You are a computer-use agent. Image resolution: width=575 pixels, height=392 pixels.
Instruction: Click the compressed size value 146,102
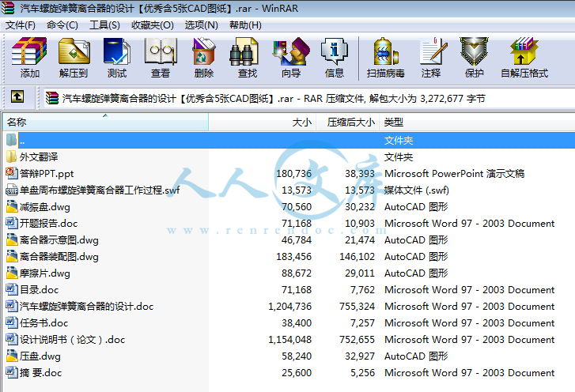point(357,256)
